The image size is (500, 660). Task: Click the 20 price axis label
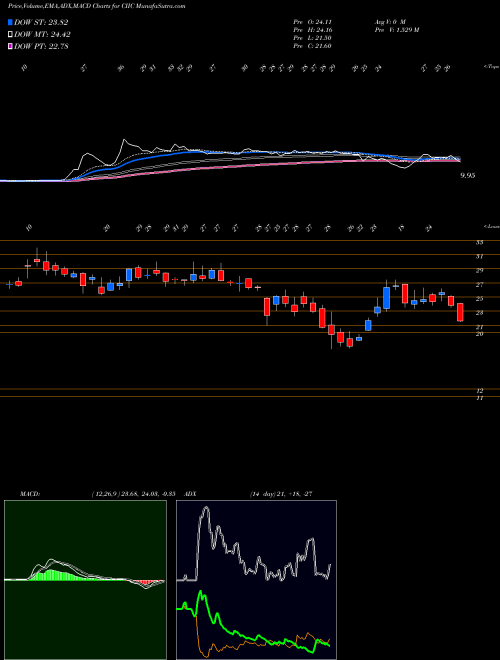(x=479, y=334)
